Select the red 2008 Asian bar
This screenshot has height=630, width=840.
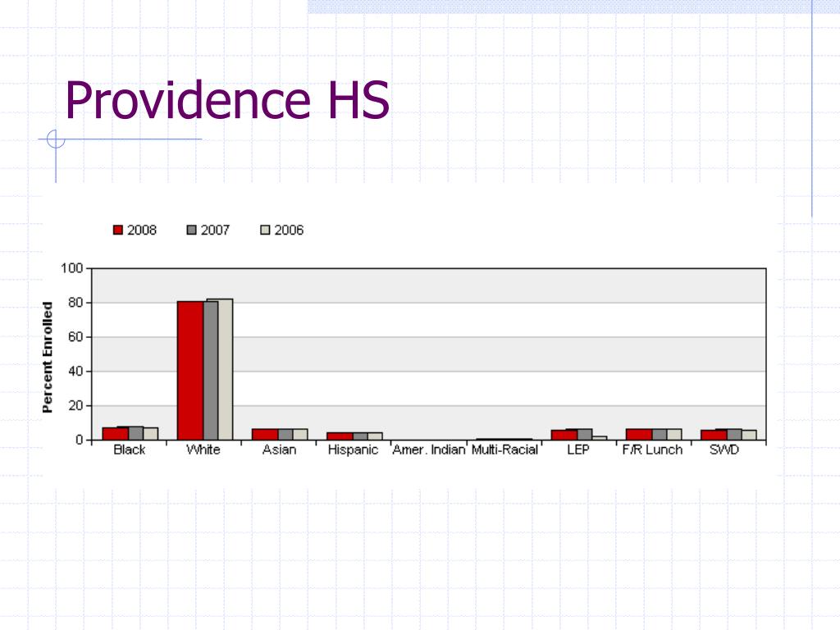(265, 435)
